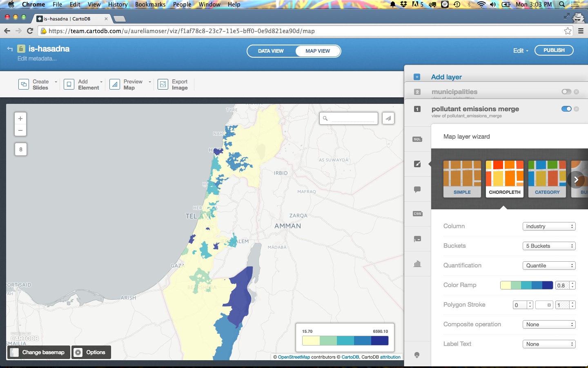Screen dimensions: 588x368
Task: Click the PUBLISH button
Action: point(554,50)
